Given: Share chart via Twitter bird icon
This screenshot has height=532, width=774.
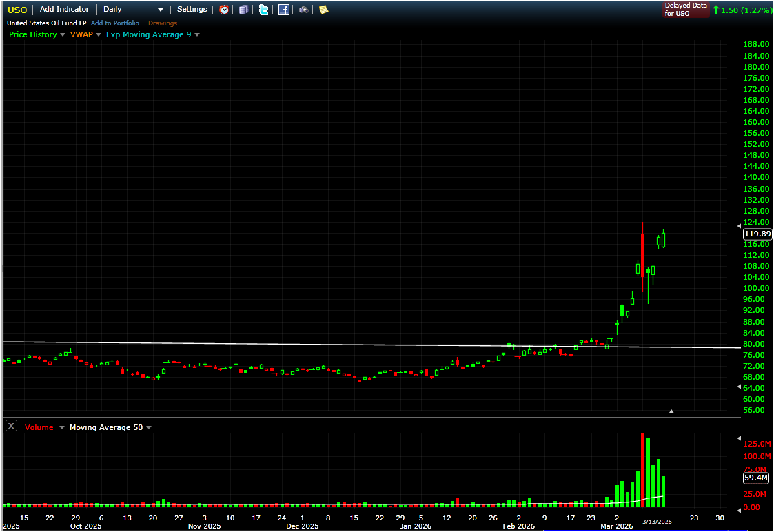Looking at the screenshot, I should (263, 10).
